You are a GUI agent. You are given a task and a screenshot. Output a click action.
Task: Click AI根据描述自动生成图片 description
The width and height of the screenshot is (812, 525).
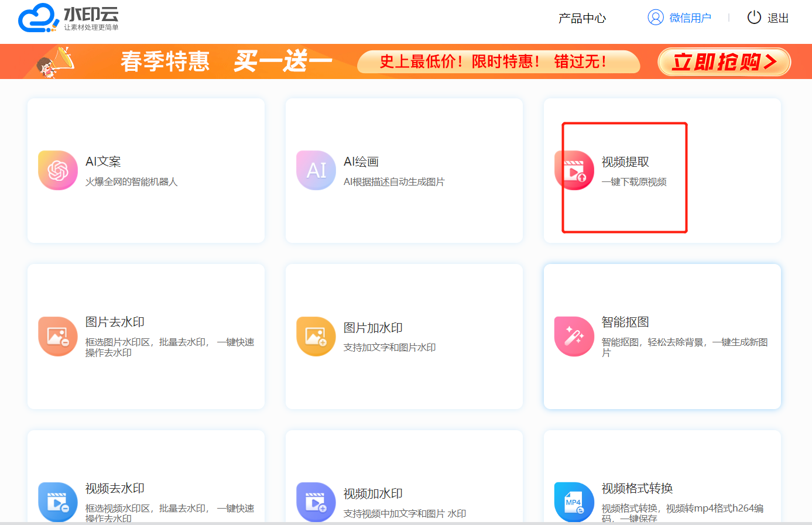pos(394,182)
